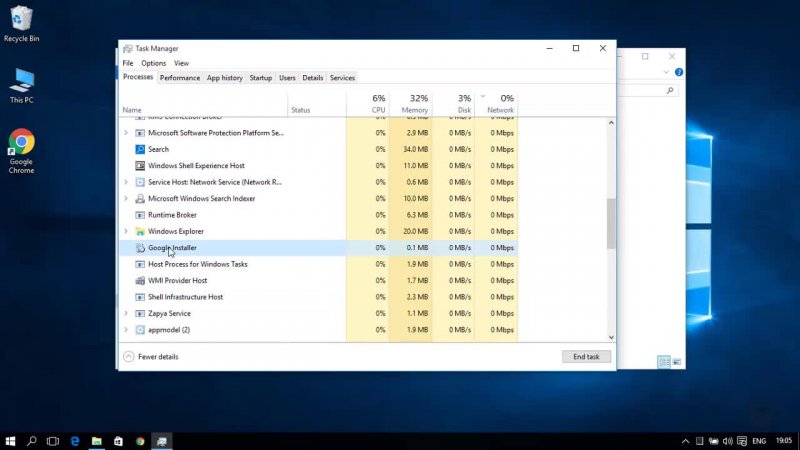Sort processes by Memory column header

[x=414, y=104]
